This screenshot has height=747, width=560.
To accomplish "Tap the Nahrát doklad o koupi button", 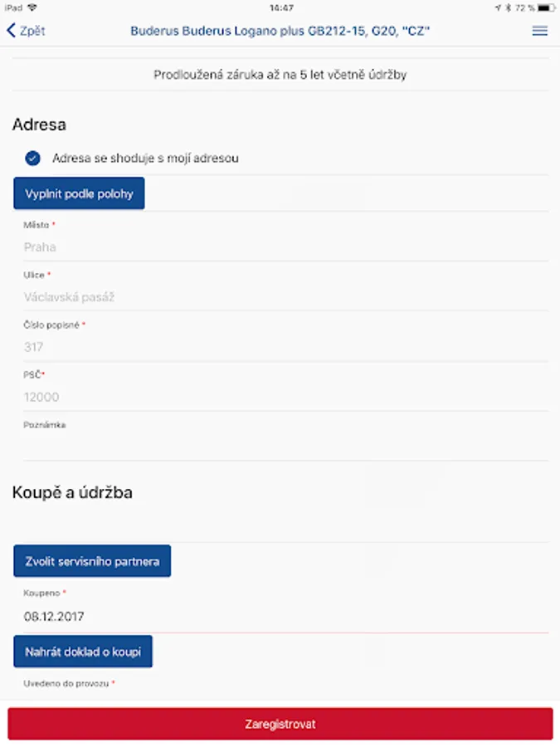I will (83, 652).
